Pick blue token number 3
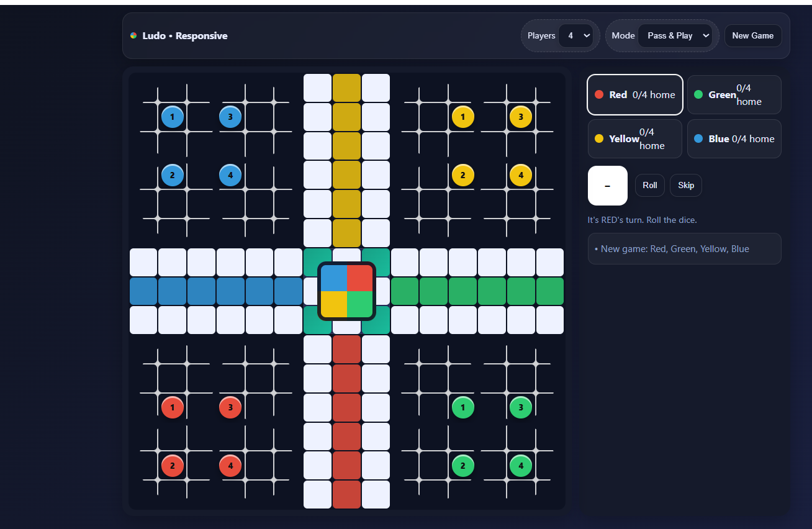 (x=230, y=117)
